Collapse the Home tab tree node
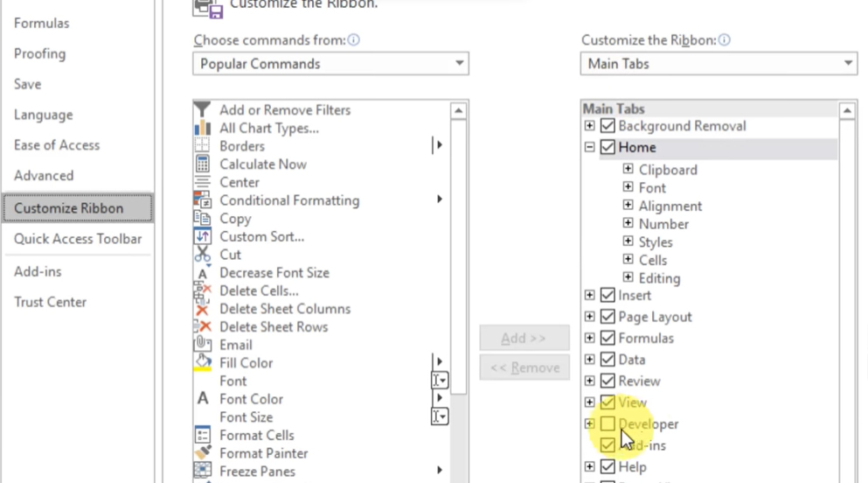The image size is (868, 483). (590, 148)
